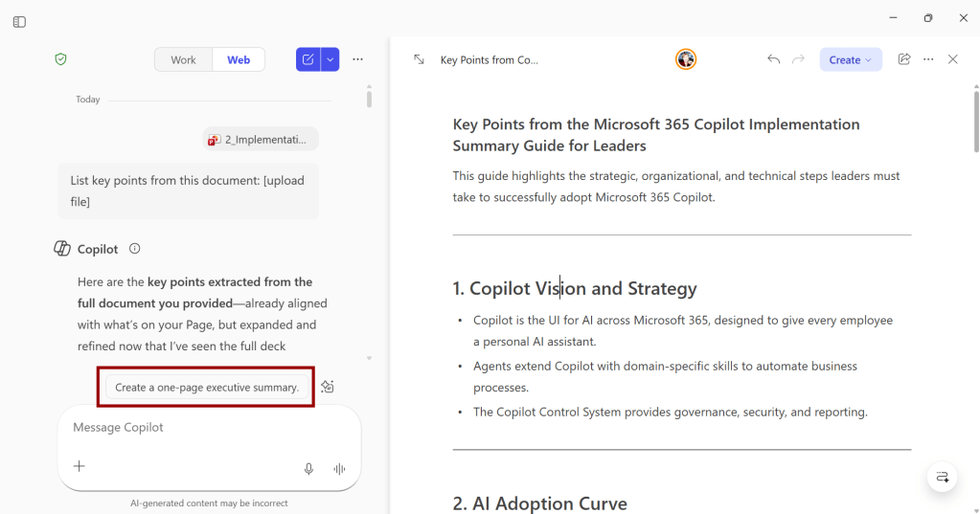
Task: Start voice mode with waveform icon
Action: pos(339,469)
